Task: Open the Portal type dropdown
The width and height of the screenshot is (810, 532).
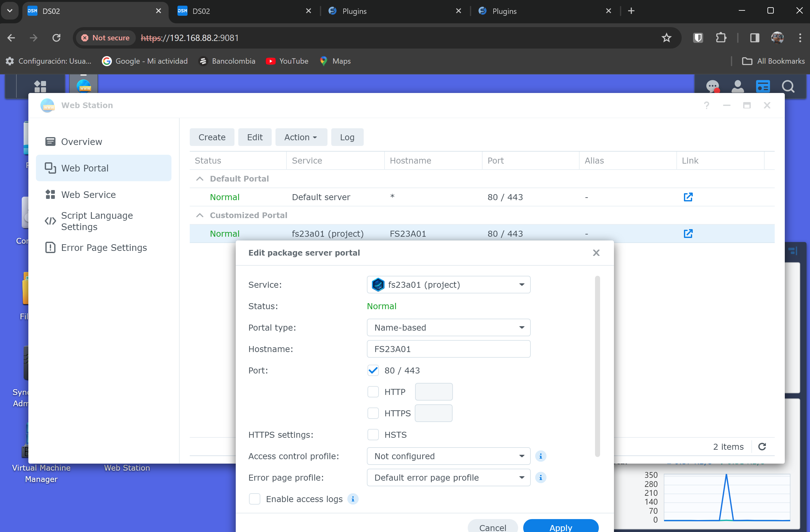Action: click(x=448, y=327)
